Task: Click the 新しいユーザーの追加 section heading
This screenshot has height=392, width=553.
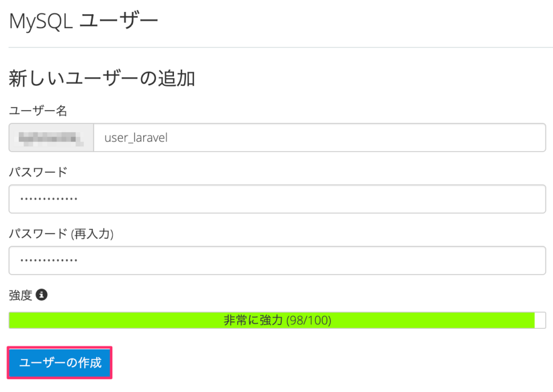Action: click(102, 78)
